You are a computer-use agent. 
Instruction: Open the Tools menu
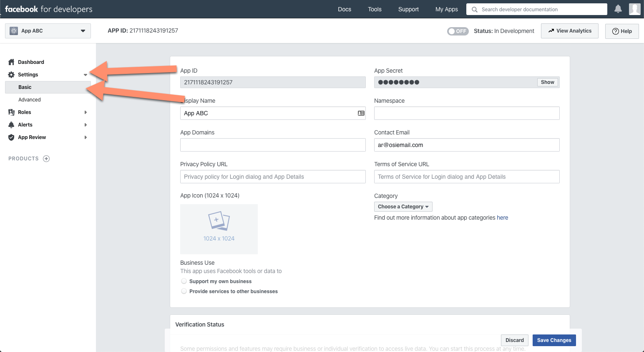(375, 9)
